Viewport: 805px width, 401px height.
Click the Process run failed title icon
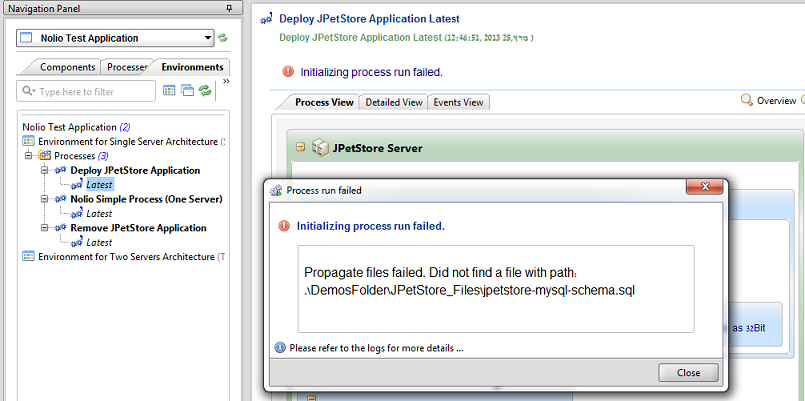pos(276,190)
